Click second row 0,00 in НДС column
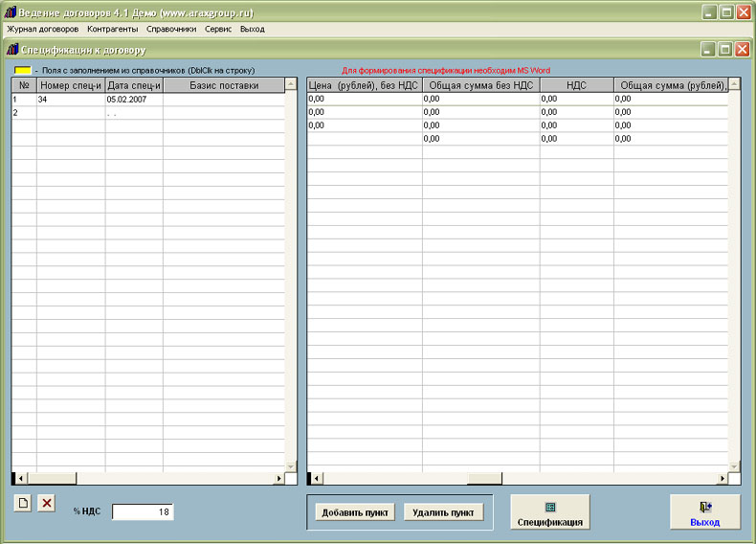 [x=577, y=112]
